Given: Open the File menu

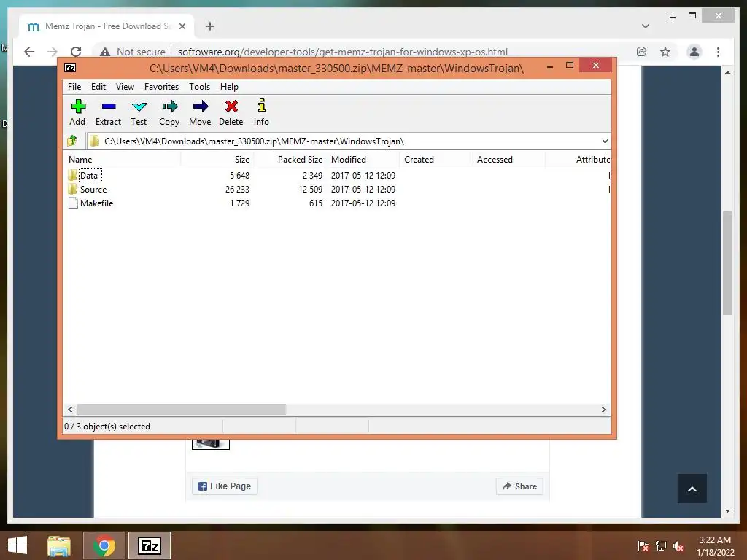Looking at the screenshot, I should pyautogui.click(x=74, y=87).
